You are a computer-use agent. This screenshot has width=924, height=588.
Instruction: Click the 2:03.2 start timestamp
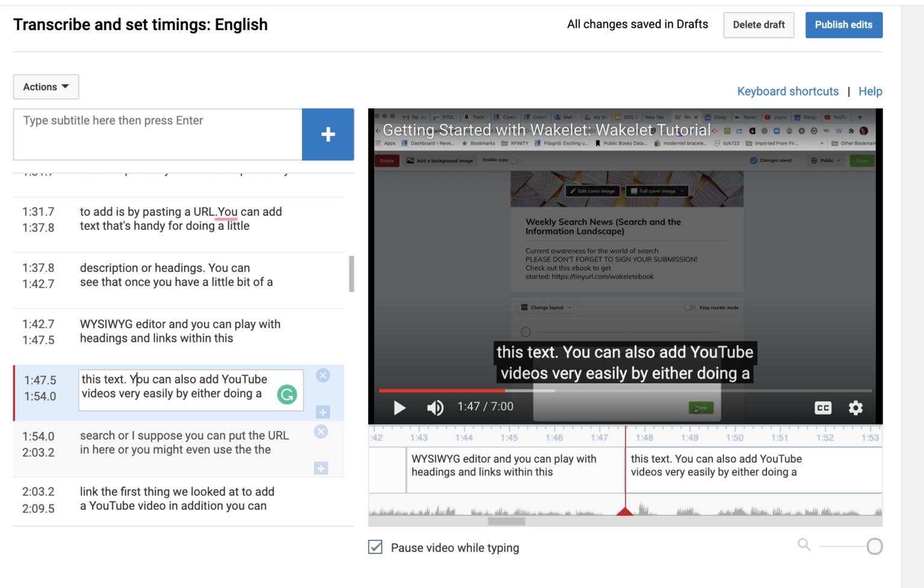pyautogui.click(x=38, y=492)
